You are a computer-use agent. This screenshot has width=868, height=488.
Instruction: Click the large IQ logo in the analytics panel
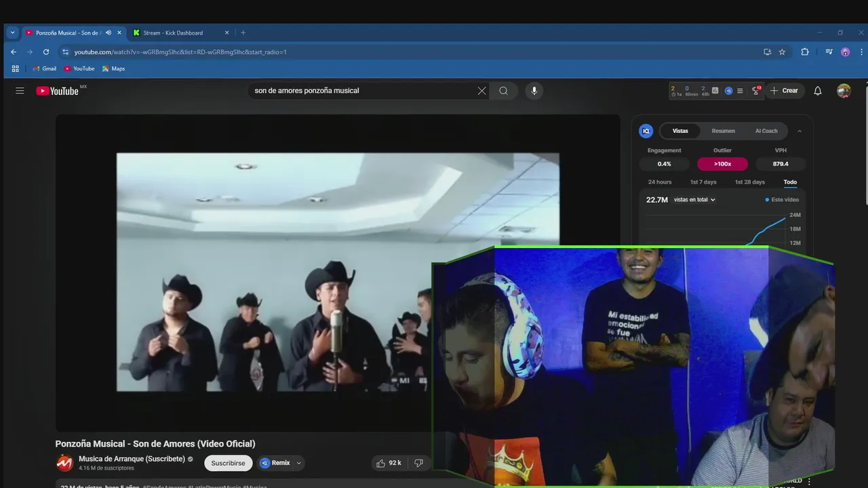pyautogui.click(x=646, y=131)
